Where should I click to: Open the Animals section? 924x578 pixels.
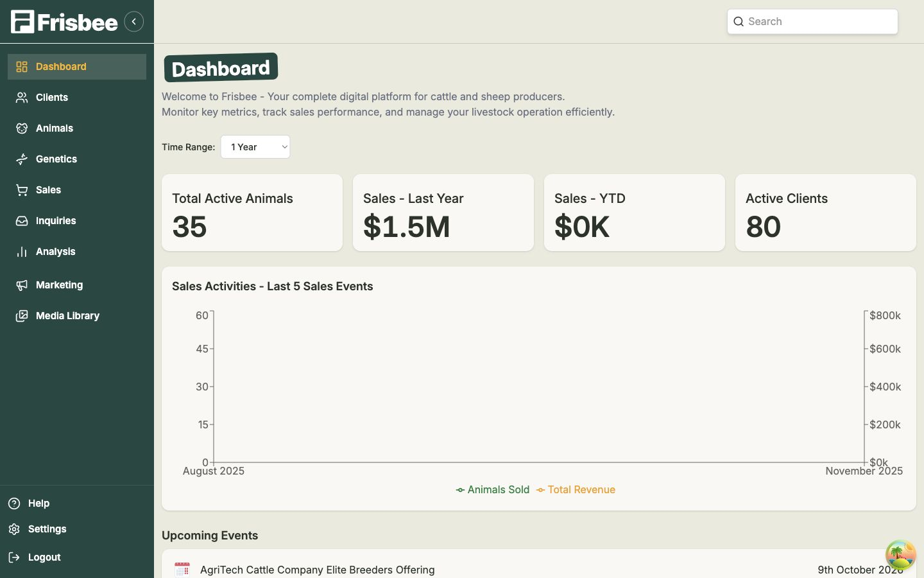77,128
